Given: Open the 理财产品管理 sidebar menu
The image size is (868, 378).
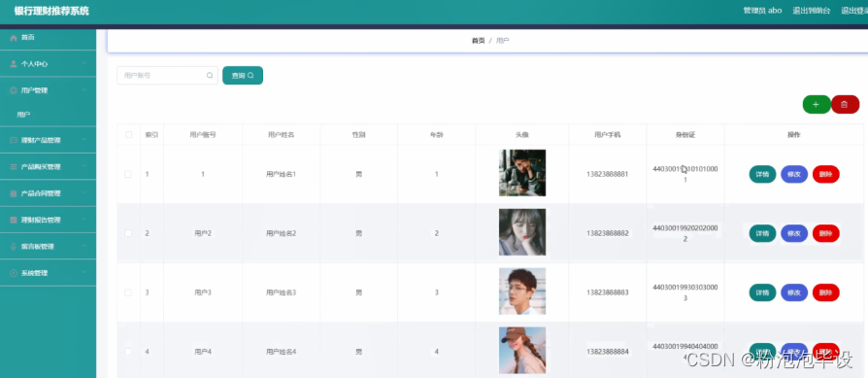Looking at the screenshot, I should 49,141.
